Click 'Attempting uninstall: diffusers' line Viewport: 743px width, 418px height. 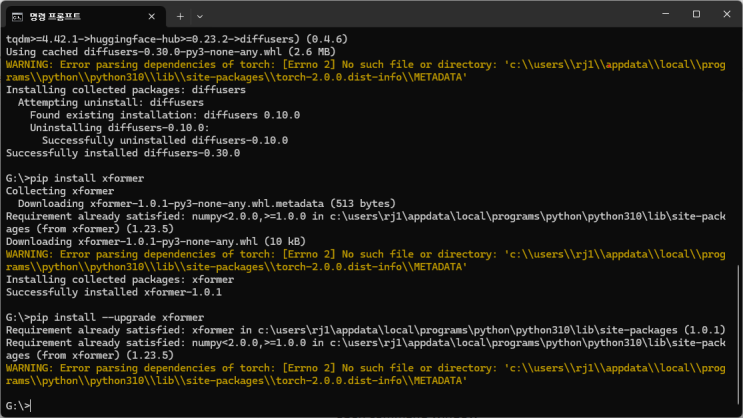[111, 102]
